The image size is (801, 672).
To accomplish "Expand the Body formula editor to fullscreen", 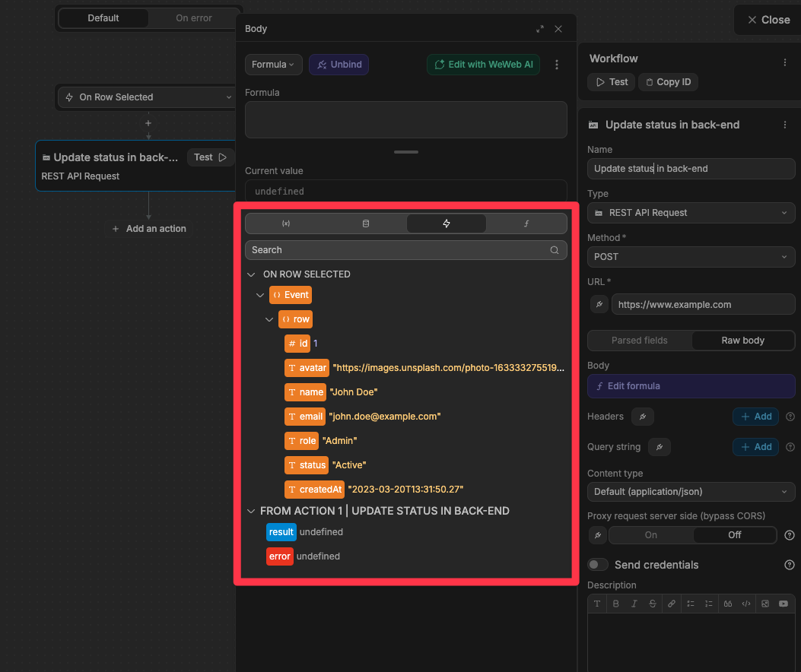I will (x=540, y=29).
